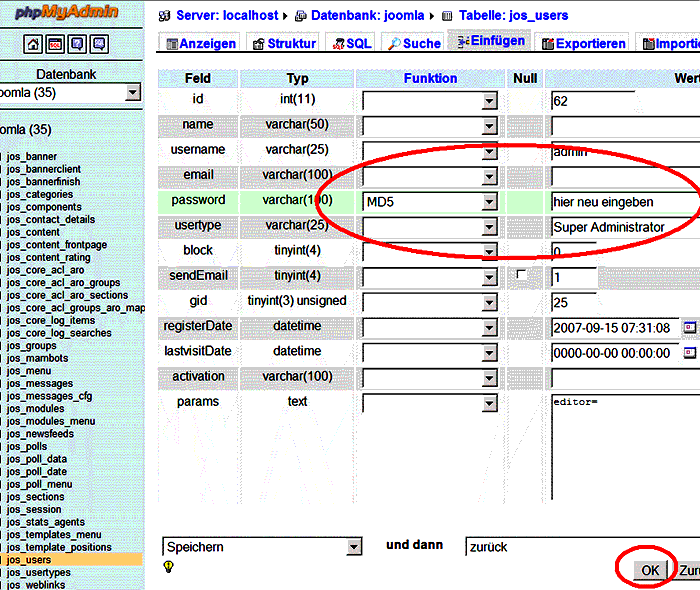Click database icon in breadcrumb

click(301, 16)
